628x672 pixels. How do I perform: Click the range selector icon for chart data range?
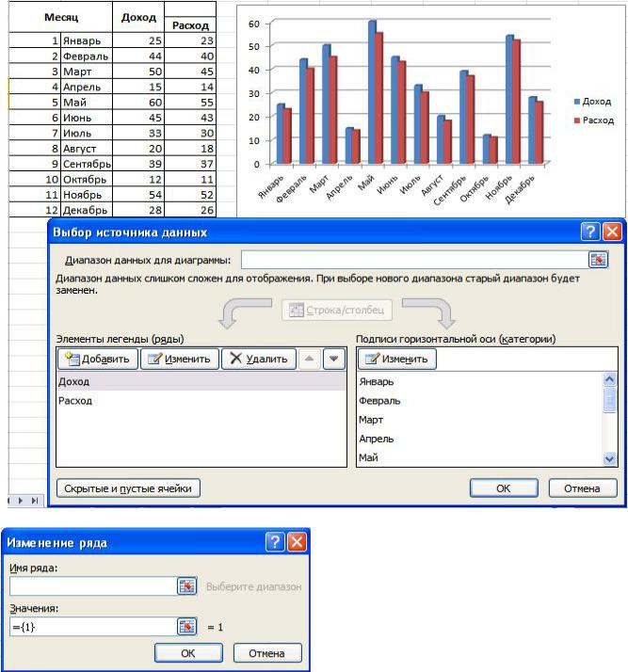tap(598, 260)
